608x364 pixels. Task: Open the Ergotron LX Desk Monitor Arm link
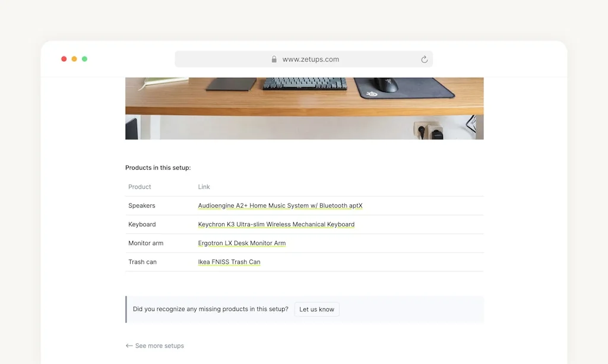click(x=242, y=243)
